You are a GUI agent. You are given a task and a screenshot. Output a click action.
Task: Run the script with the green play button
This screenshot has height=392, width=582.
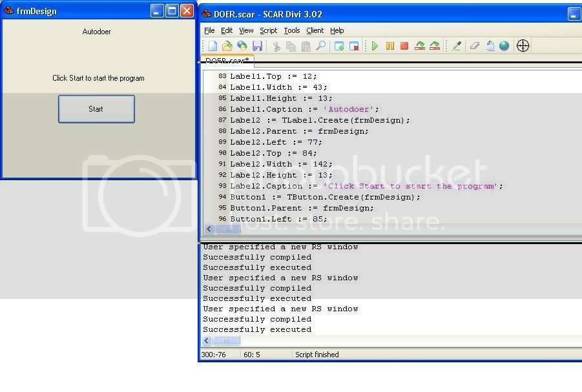tap(375, 46)
